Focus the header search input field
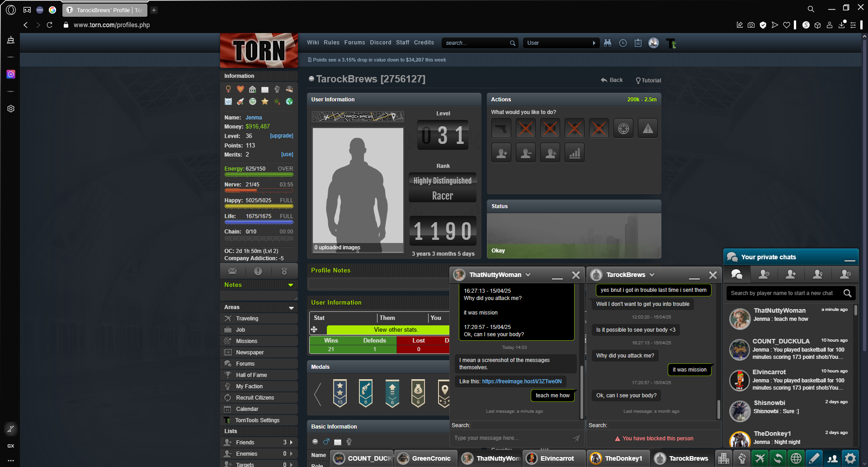The width and height of the screenshot is (868, 467). [x=476, y=43]
